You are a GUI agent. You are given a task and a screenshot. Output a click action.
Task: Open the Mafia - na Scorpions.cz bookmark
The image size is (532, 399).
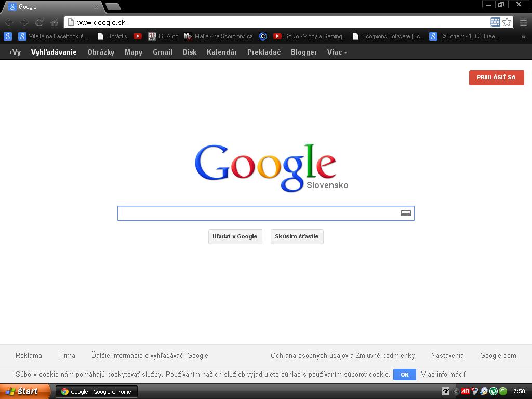point(218,36)
